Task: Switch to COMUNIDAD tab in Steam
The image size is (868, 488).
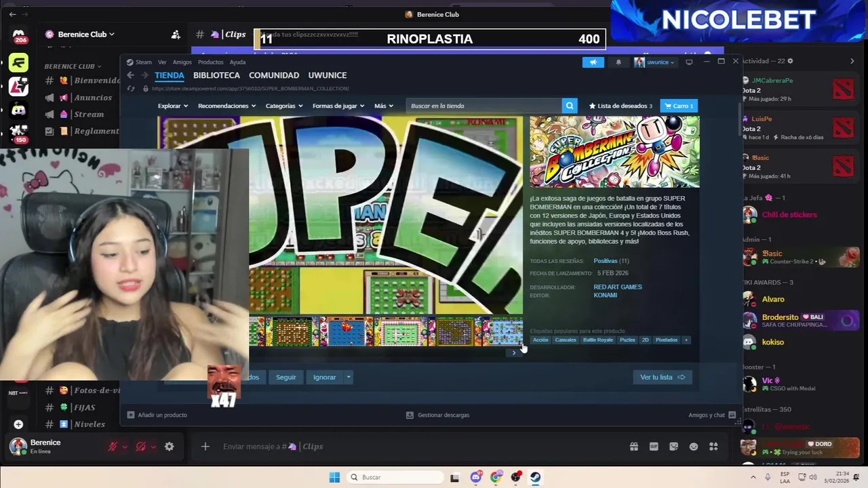Action: pos(274,75)
